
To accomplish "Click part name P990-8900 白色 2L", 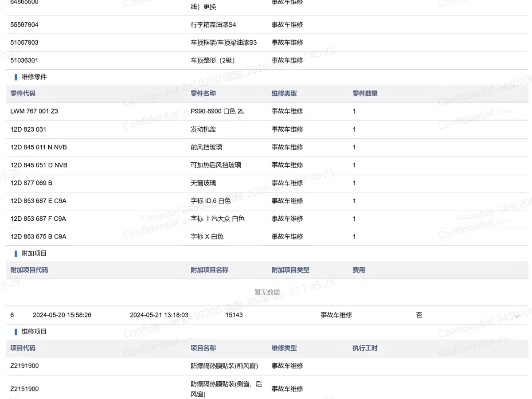I will (218, 111).
